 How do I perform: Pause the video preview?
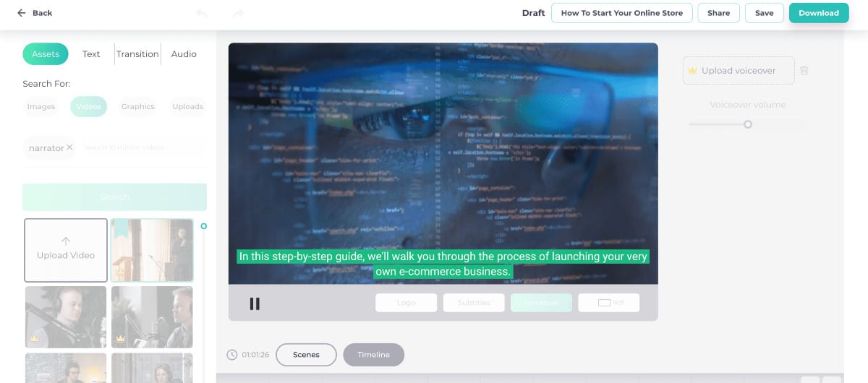click(255, 304)
